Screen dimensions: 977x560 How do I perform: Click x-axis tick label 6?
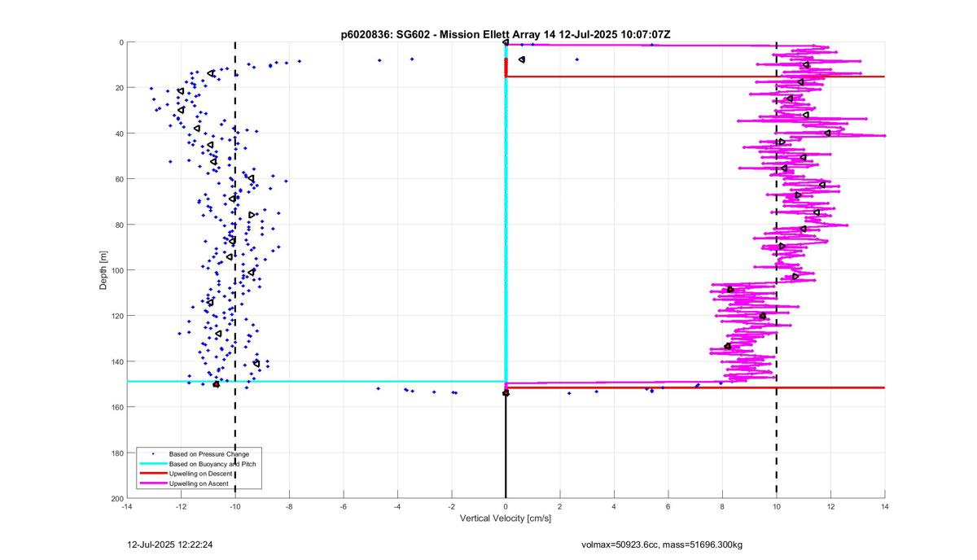click(x=668, y=506)
